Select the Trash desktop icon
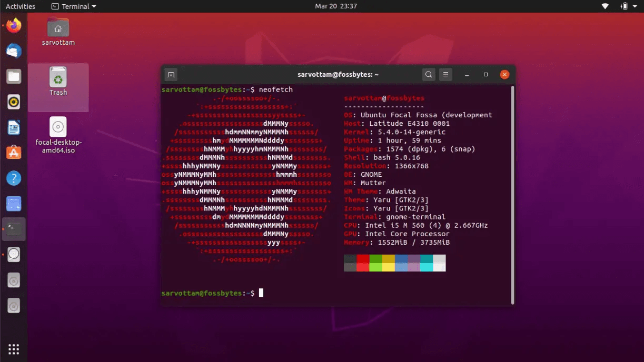 click(58, 82)
